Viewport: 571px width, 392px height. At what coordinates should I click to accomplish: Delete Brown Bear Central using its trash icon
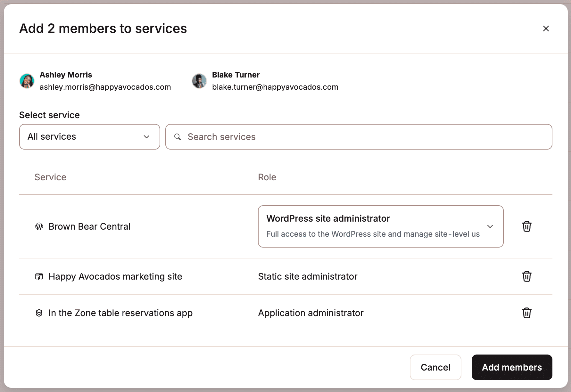pyautogui.click(x=527, y=226)
